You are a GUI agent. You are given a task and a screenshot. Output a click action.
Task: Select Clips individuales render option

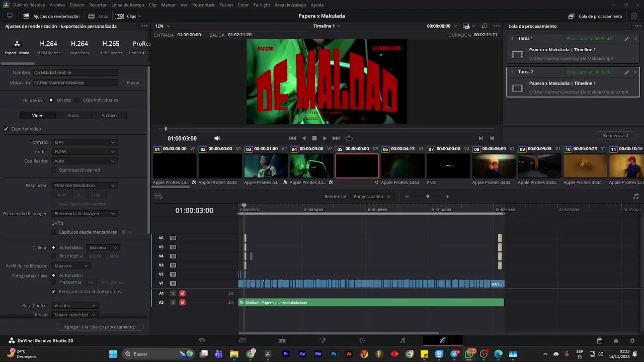pyautogui.click(x=77, y=100)
